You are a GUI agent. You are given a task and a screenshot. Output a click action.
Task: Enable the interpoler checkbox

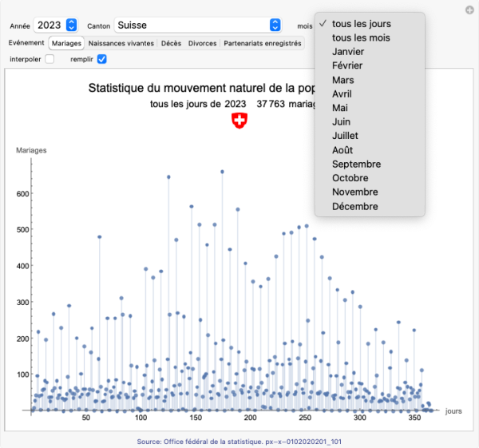pos(49,59)
